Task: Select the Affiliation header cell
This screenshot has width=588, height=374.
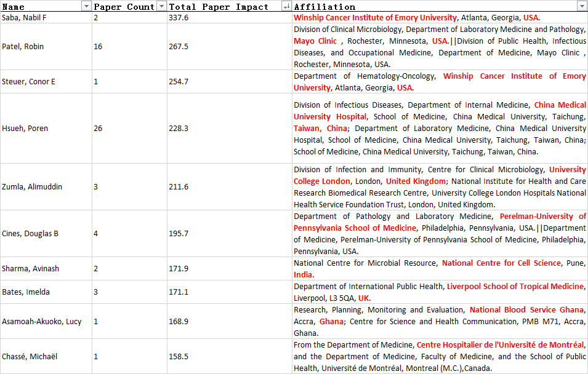Action: [440, 6]
